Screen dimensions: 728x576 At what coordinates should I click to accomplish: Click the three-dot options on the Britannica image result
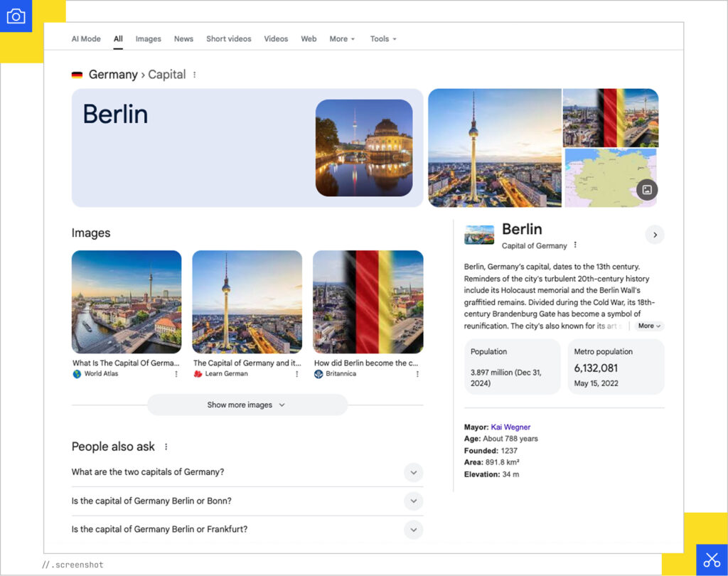click(417, 373)
